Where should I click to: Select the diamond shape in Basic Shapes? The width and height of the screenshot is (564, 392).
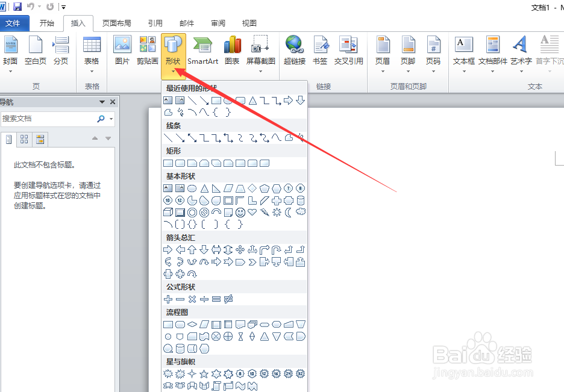(252, 188)
